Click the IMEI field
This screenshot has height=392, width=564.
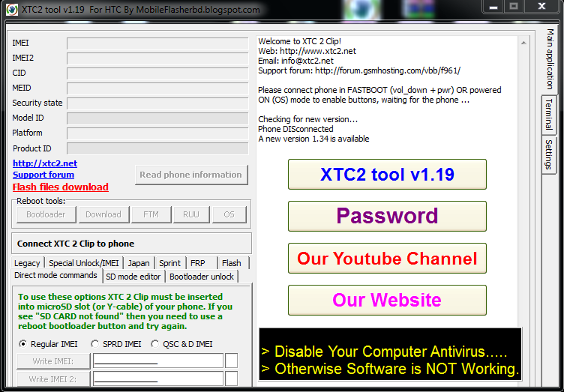(x=157, y=43)
